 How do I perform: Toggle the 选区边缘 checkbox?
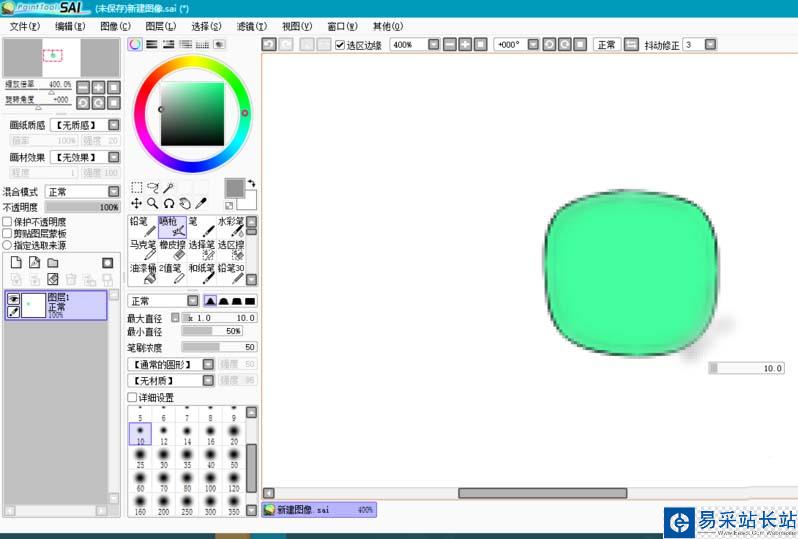coord(340,45)
